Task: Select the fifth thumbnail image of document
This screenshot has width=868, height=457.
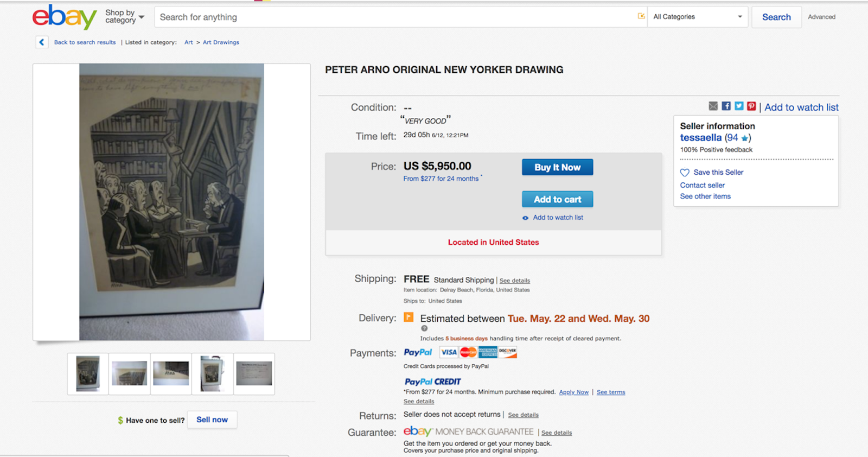Action: pyautogui.click(x=254, y=373)
